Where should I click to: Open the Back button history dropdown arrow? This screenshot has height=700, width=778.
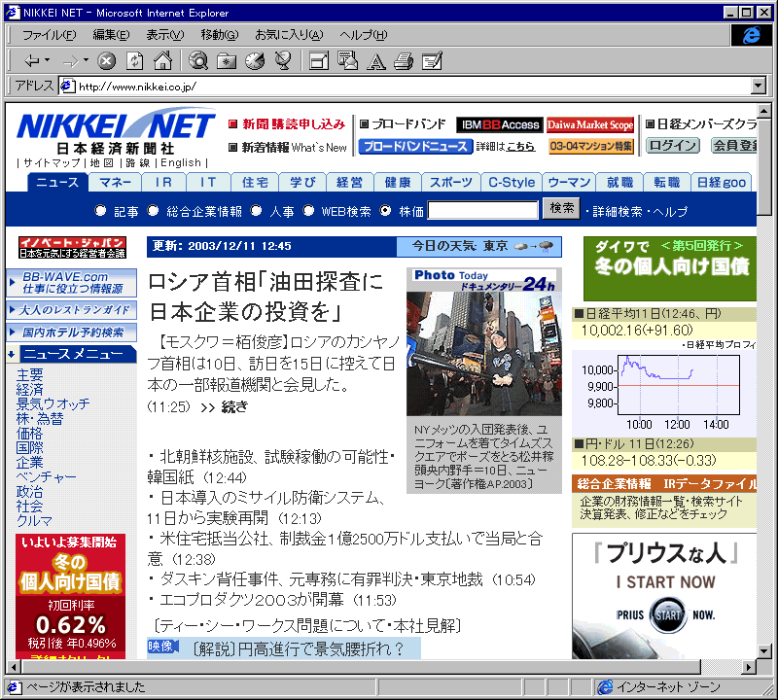pyautogui.click(x=47, y=60)
